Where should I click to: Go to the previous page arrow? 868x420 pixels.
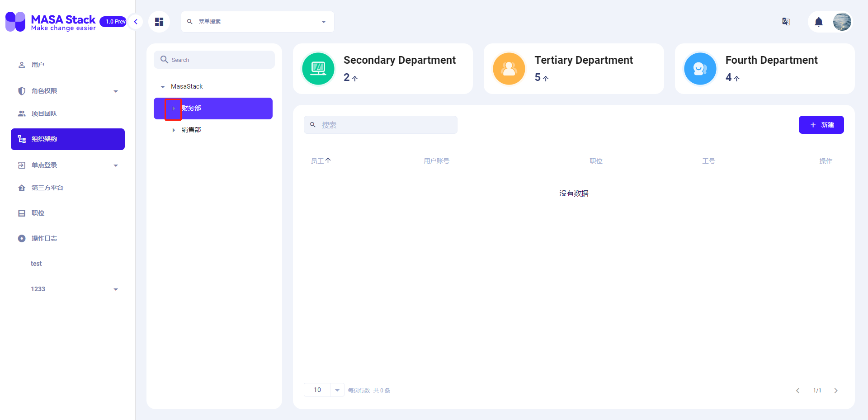click(798, 391)
